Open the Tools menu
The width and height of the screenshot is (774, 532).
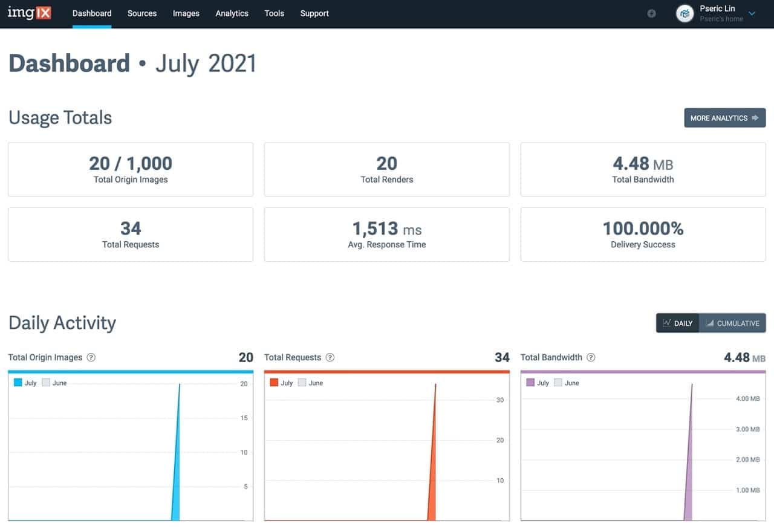pos(275,13)
